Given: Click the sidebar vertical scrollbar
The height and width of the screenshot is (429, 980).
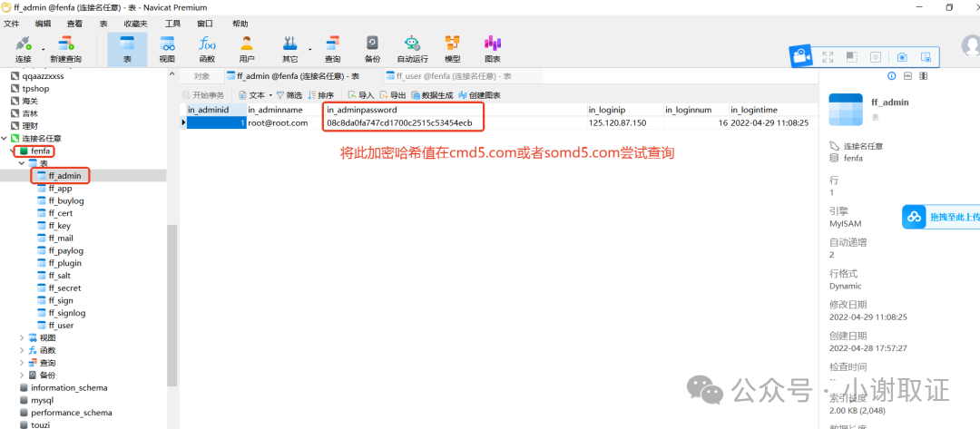Looking at the screenshot, I should click(x=171, y=306).
